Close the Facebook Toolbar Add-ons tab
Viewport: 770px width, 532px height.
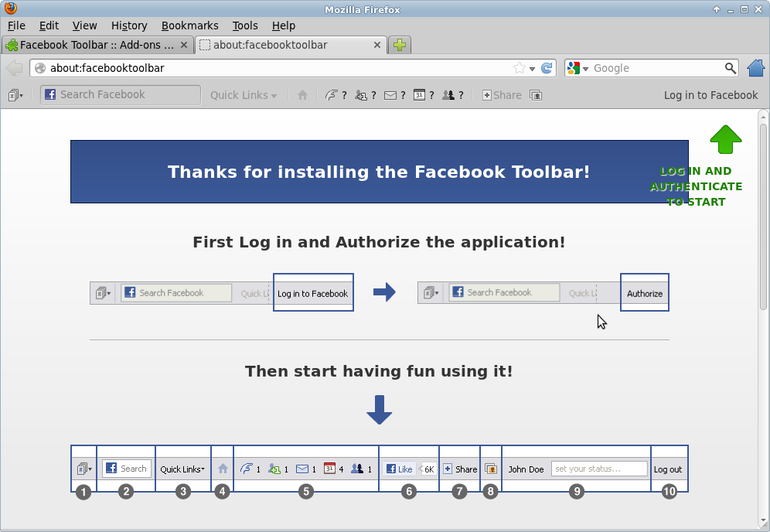point(184,45)
